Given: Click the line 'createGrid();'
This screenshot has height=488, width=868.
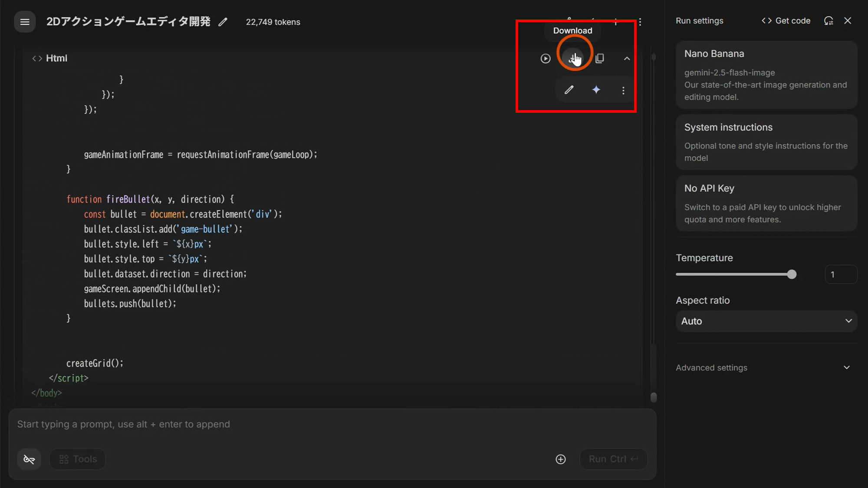Looking at the screenshot, I should click(x=95, y=363).
